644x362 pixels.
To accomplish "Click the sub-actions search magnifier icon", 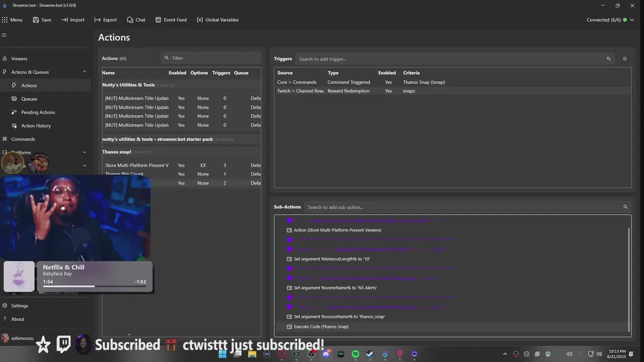I will click(625, 207).
